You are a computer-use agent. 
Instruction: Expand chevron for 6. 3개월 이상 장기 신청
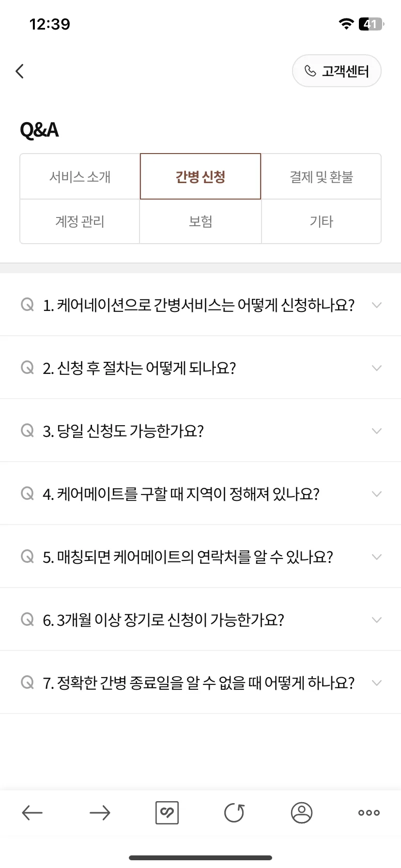tap(377, 620)
